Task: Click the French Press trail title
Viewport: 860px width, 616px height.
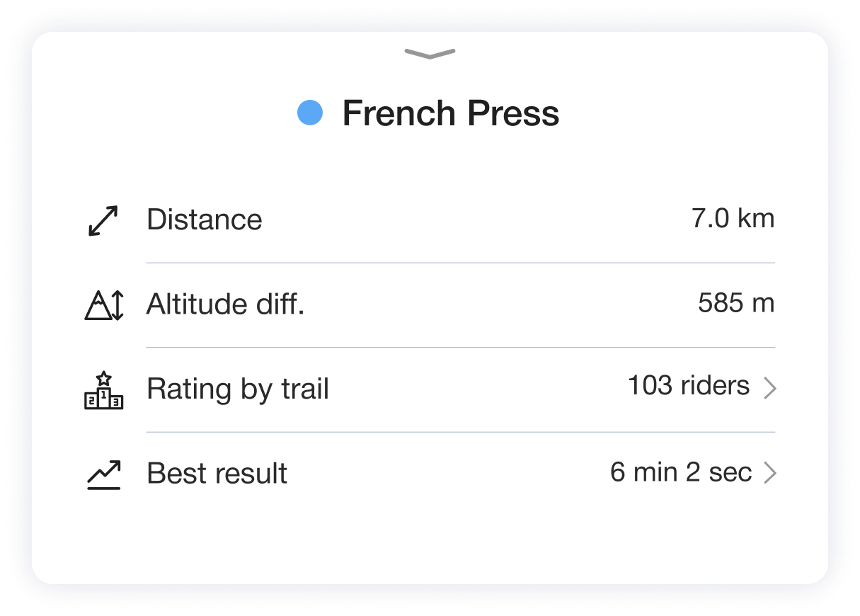Action: 451,113
